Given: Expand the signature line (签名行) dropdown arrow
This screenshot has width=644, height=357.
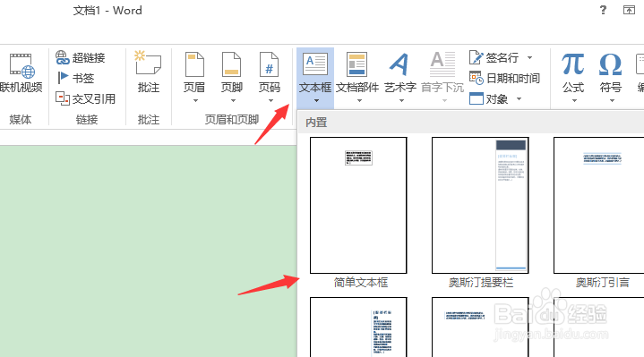Looking at the screenshot, I should (530, 57).
